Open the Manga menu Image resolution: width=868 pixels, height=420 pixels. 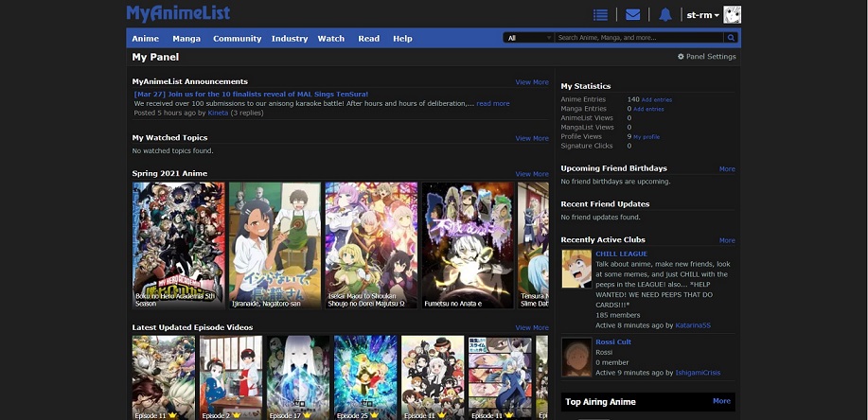tap(186, 38)
